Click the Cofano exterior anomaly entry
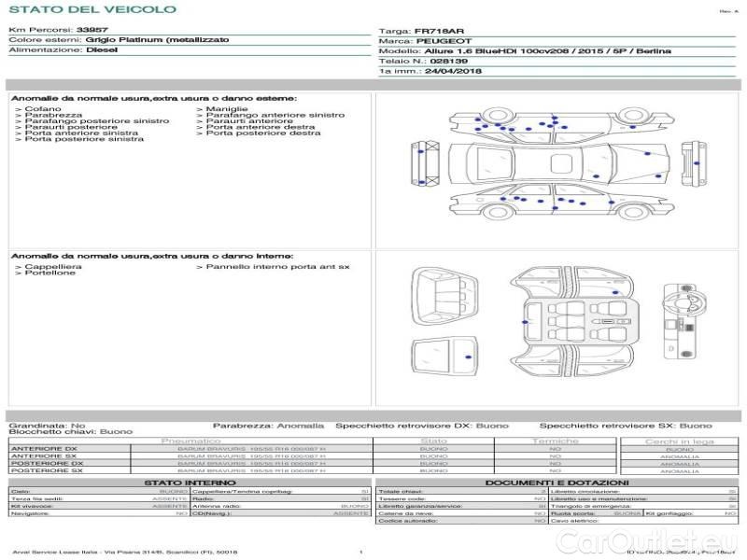 [44, 109]
